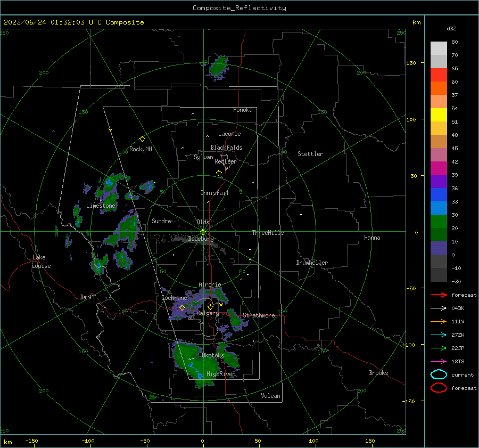Select the Innisfail city label
The width and height of the screenshot is (479, 448).
(x=214, y=193)
